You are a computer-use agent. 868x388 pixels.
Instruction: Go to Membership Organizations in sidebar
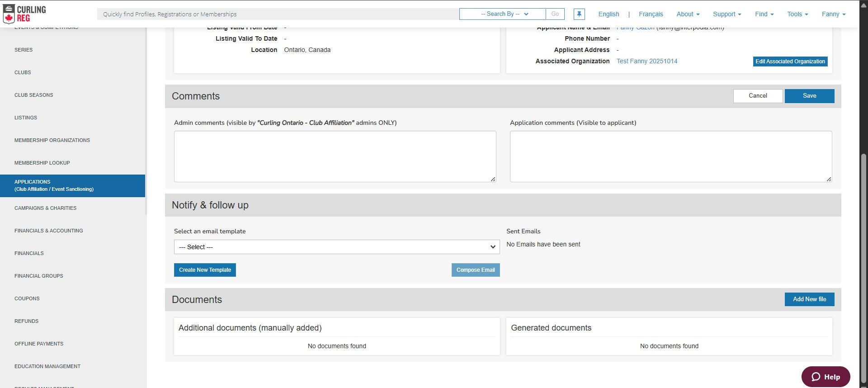(52, 140)
